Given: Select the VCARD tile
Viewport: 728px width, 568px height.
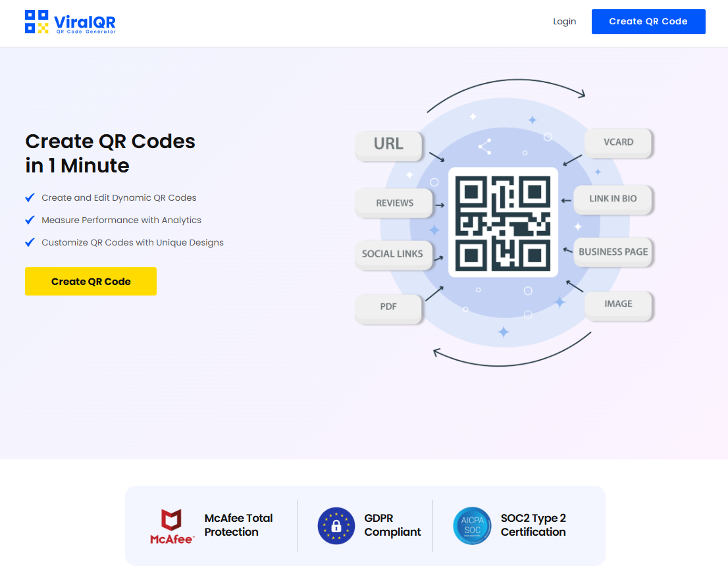Looking at the screenshot, I should 618,142.
